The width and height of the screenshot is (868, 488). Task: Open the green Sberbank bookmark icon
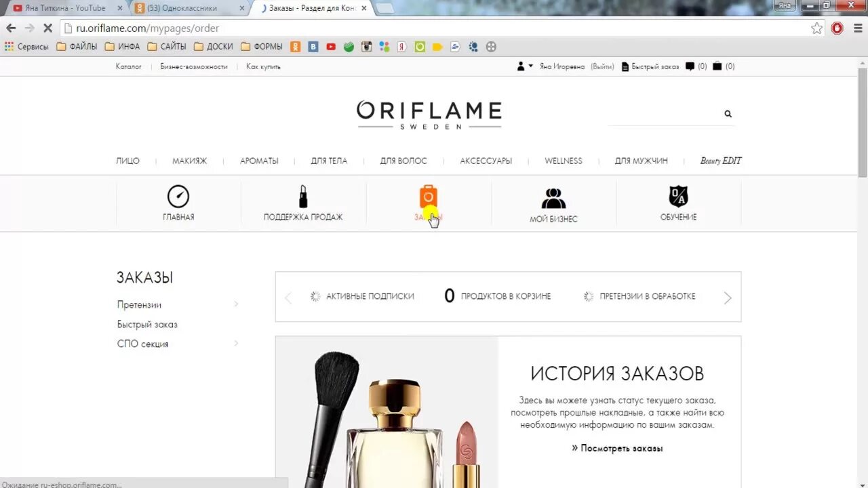click(x=349, y=47)
